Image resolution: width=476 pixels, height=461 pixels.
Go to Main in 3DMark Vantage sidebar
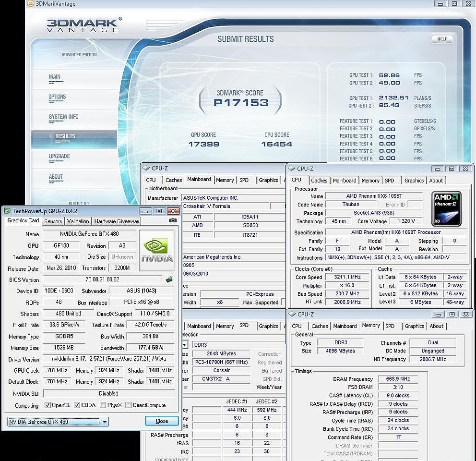55,77
